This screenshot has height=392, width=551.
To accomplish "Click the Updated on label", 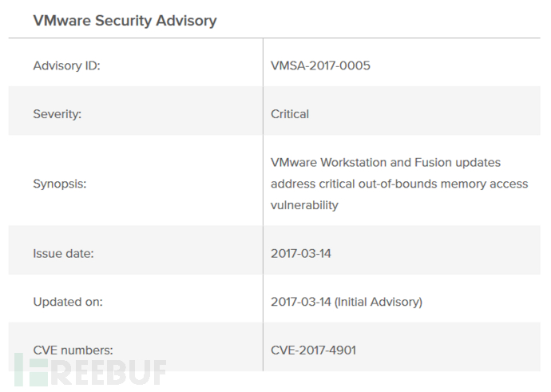I will [68, 302].
